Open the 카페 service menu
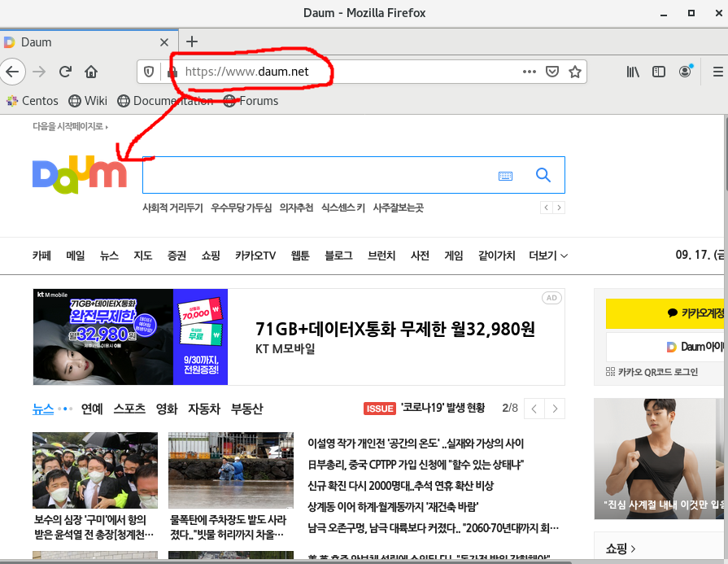Screen dimensions: 728x564 pyautogui.click(x=41, y=256)
